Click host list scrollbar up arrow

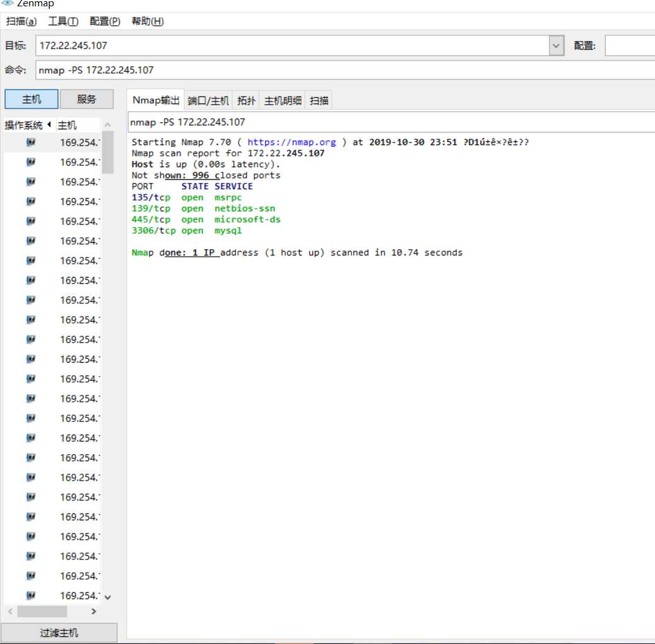point(108,124)
